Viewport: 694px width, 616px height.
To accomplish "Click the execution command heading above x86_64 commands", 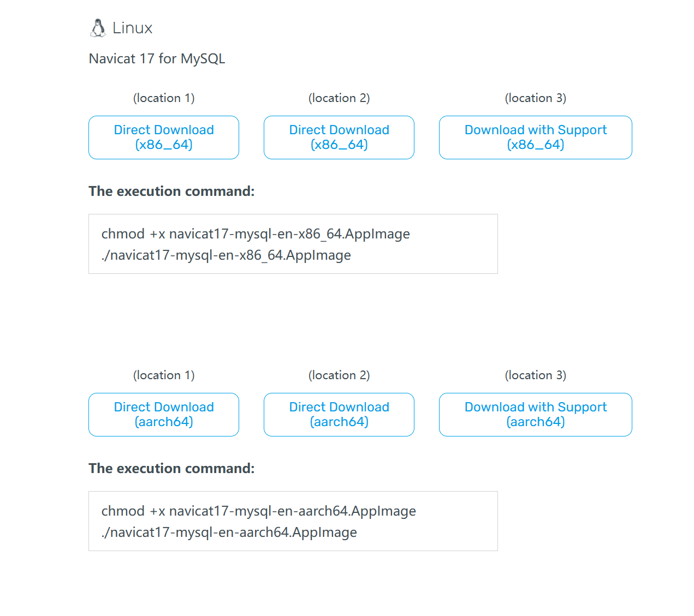I will tap(171, 192).
